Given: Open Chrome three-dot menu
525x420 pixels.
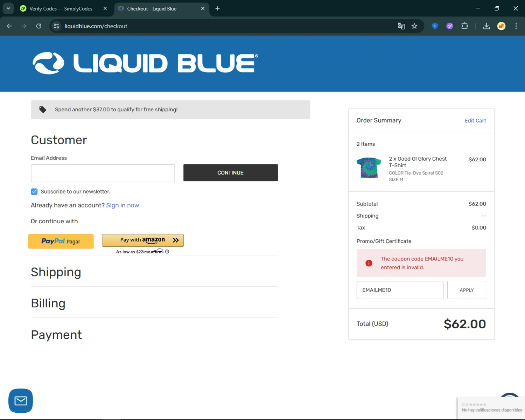Looking at the screenshot, I should click(516, 26).
